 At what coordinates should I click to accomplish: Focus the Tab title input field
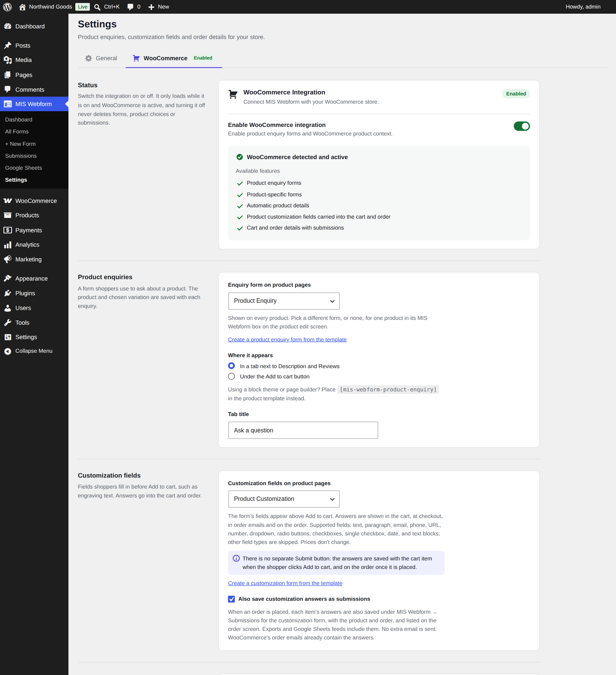[303, 430]
